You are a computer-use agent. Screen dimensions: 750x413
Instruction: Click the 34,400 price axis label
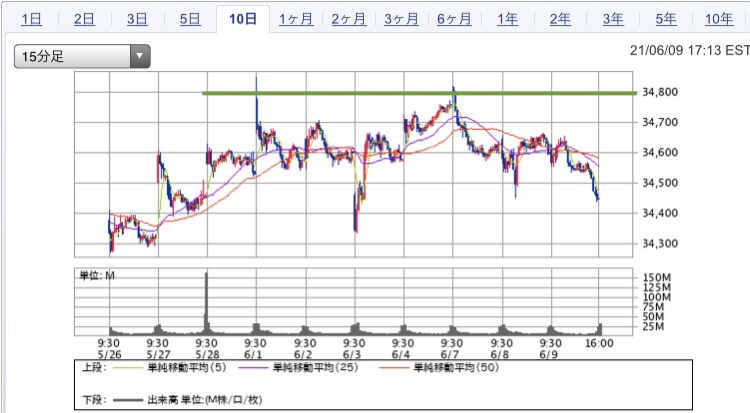click(x=660, y=213)
